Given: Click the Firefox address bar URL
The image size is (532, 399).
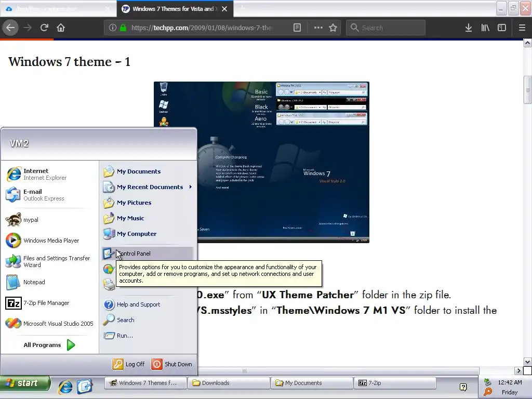Looking at the screenshot, I should (x=202, y=28).
